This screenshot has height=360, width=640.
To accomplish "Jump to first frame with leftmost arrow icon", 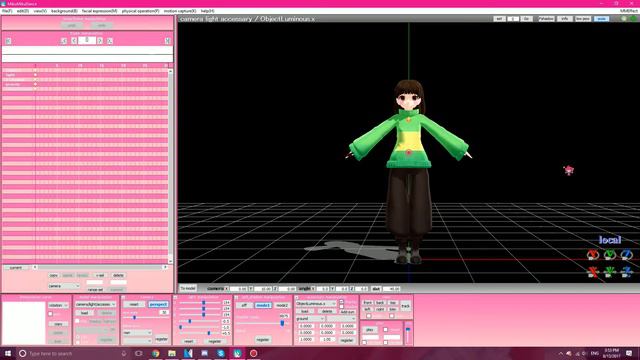I will (8, 41).
